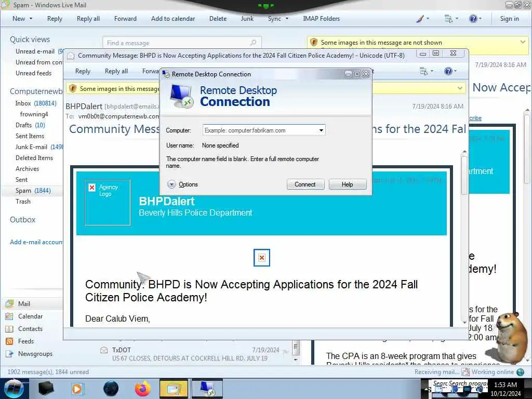
Task: Click Reply in main Windows Live Mail toolbar
Action: [55, 19]
